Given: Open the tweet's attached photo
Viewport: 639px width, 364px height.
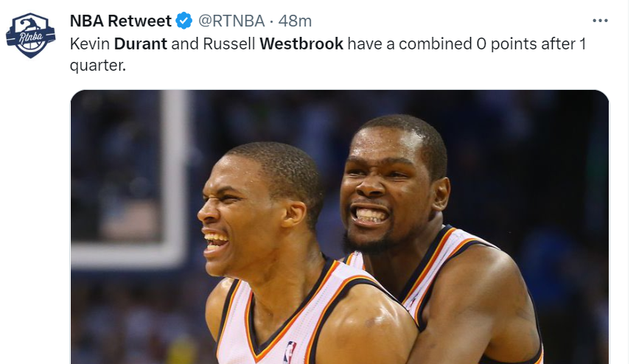Looking at the screenshot, I should tap(340, 227).
